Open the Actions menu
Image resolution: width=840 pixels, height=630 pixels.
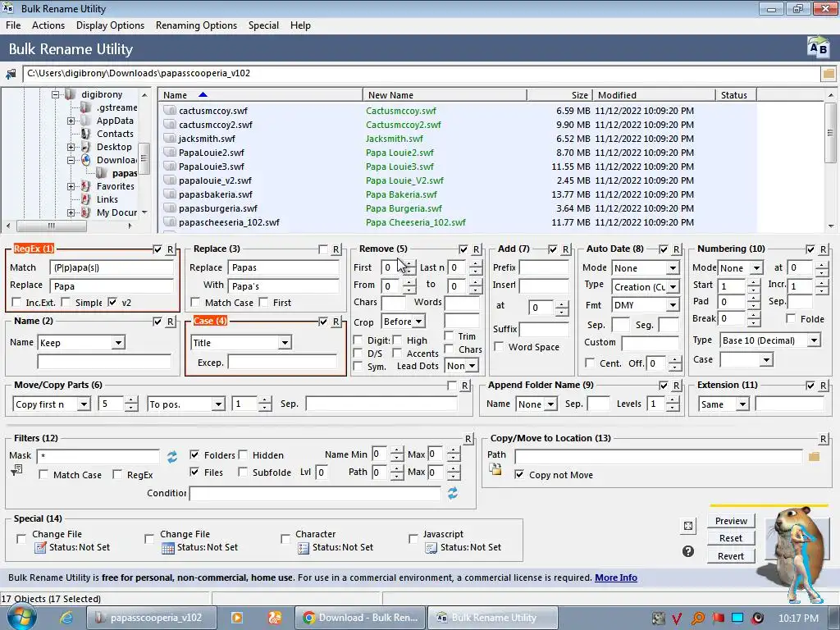click(48, 25)
